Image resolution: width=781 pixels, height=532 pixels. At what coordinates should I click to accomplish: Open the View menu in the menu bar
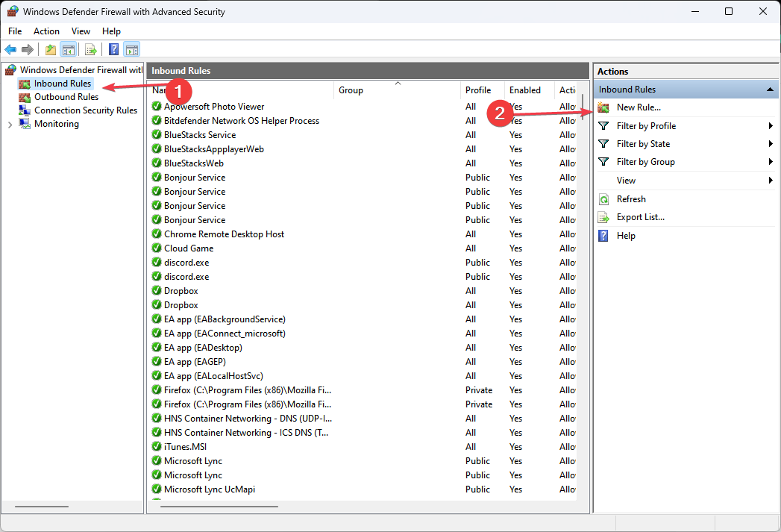click(x=81, y=31)
